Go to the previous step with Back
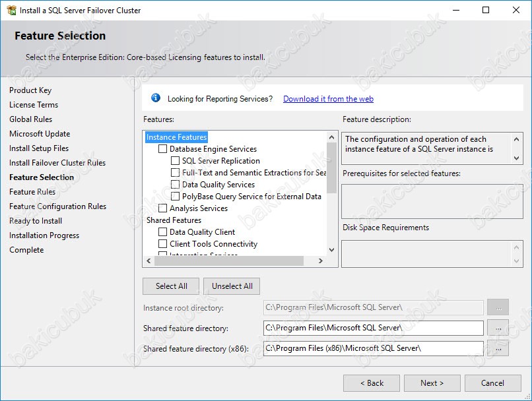The height and width of the screenshot is (401, 532). point(372,383)
